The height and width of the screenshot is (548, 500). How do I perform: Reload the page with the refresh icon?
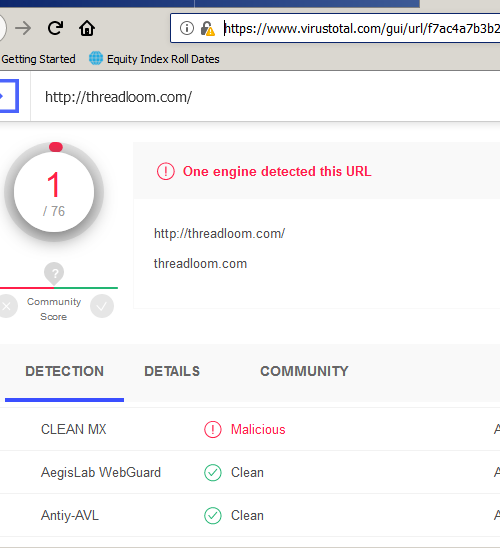point(55,28)
